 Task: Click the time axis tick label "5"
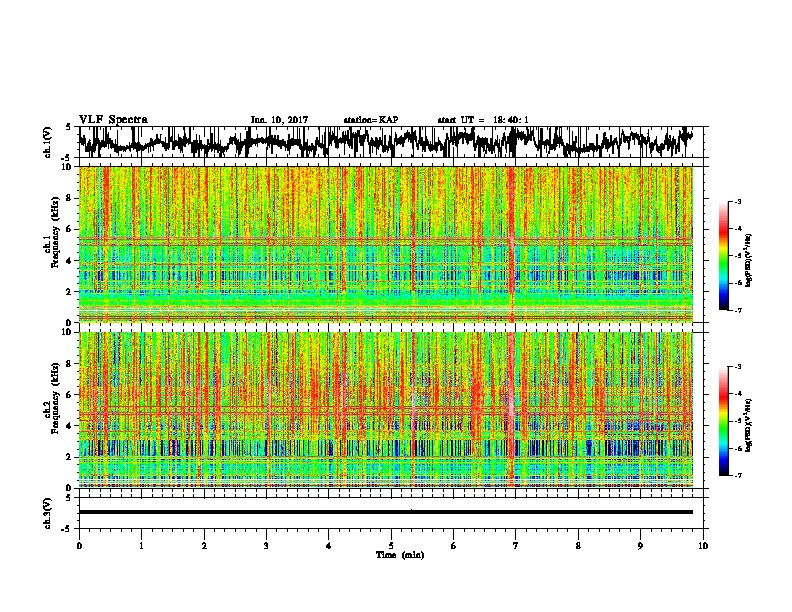tap(391, 546)
